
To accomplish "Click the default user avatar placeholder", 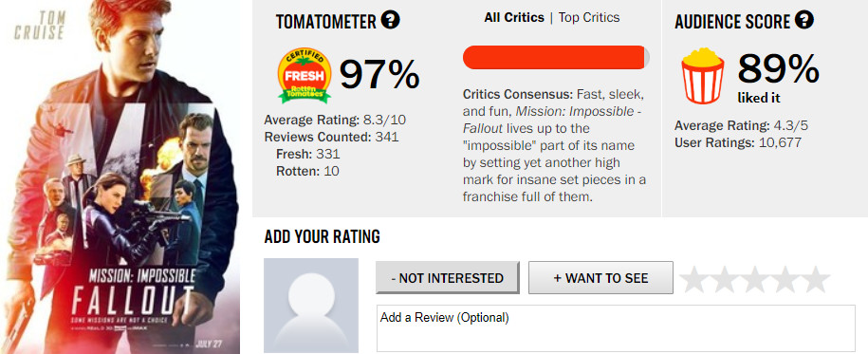I will [311, 306].
